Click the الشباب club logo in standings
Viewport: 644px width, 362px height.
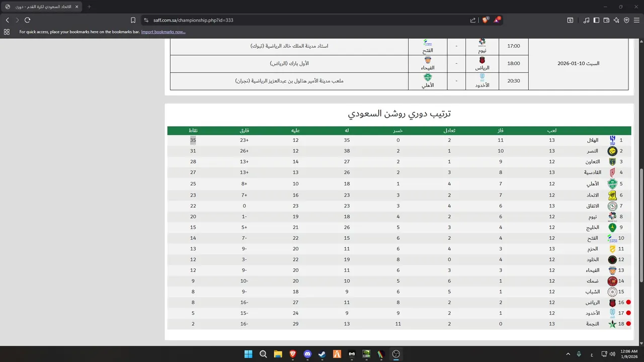point(612,292)
